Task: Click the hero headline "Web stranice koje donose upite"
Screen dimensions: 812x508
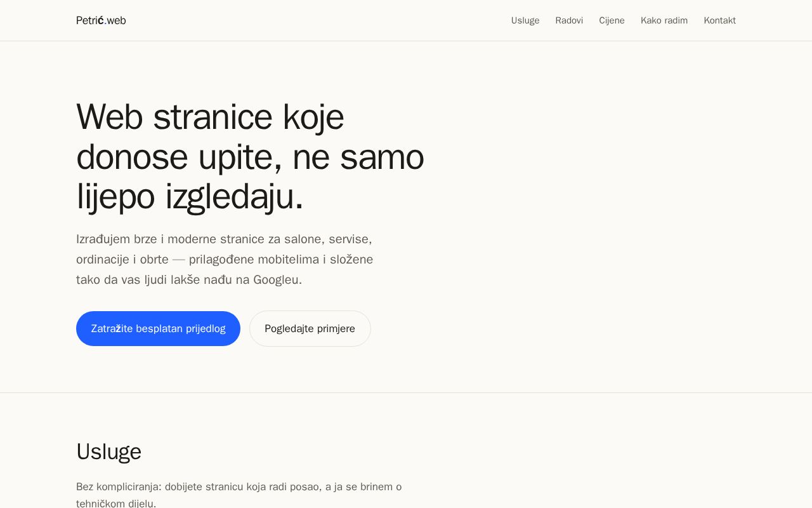Action: pos(250,156)
